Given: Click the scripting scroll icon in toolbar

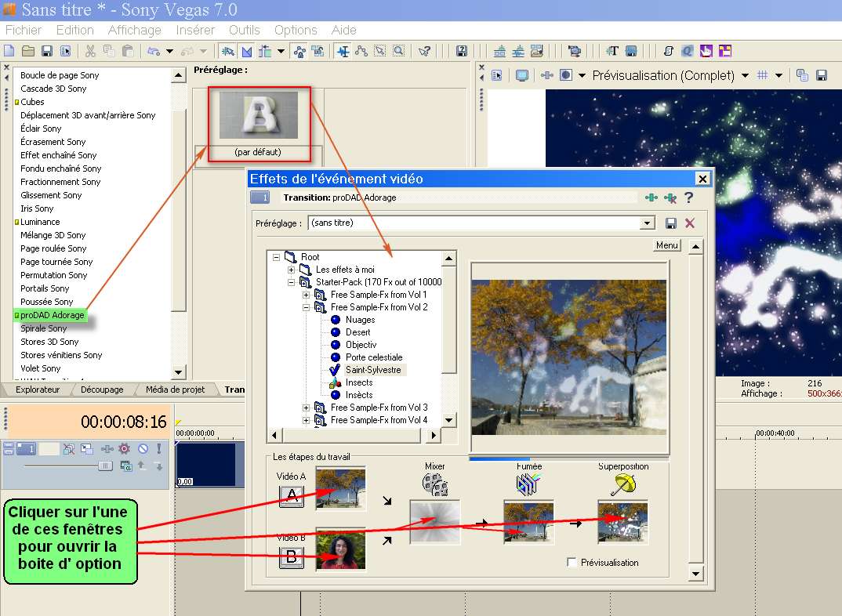Looking at the screenshot, I should (668, 51).
